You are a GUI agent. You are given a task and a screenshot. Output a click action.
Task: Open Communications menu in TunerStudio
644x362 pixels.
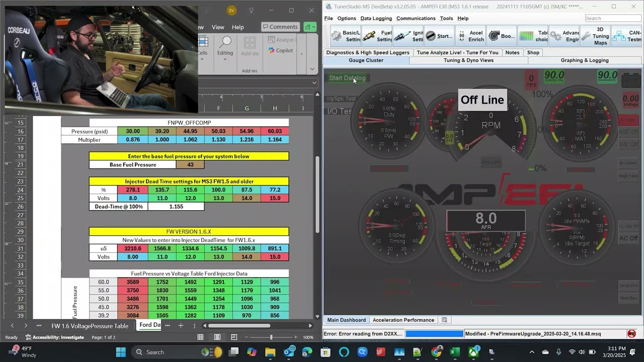click(416, 18)
